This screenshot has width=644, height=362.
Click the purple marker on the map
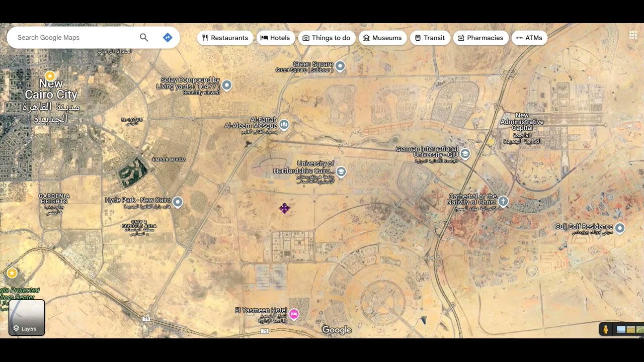tap(284, 208)
